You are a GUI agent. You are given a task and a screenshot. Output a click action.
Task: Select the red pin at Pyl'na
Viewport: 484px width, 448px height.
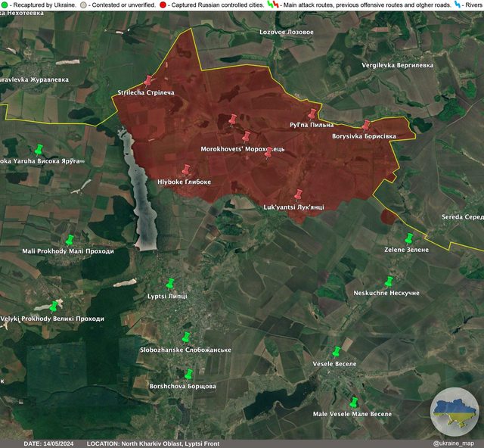tap(312, 114)
